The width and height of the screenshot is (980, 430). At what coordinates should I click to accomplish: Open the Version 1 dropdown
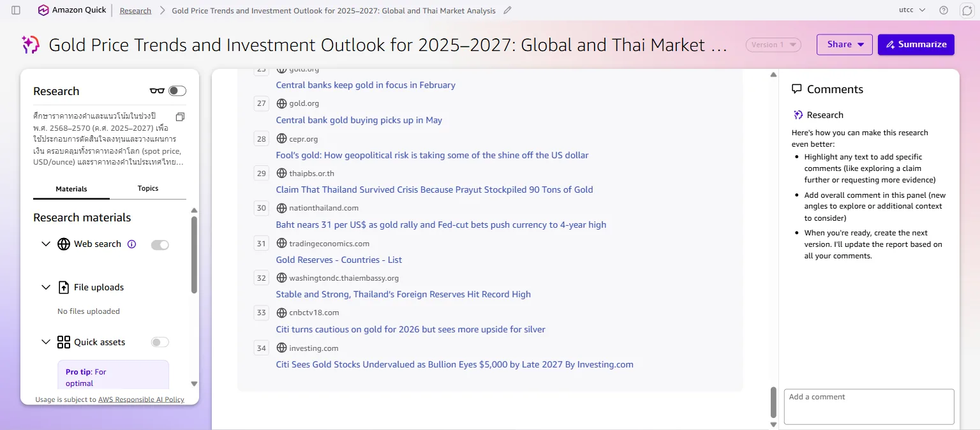click(x=773, y=45)
